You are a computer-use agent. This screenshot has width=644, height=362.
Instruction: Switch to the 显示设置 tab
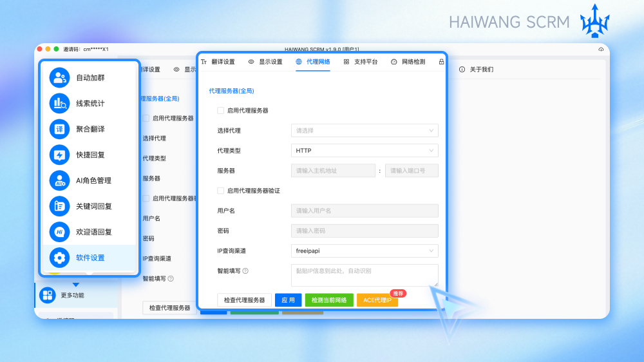pyautogui.click(x=266, y=62)
